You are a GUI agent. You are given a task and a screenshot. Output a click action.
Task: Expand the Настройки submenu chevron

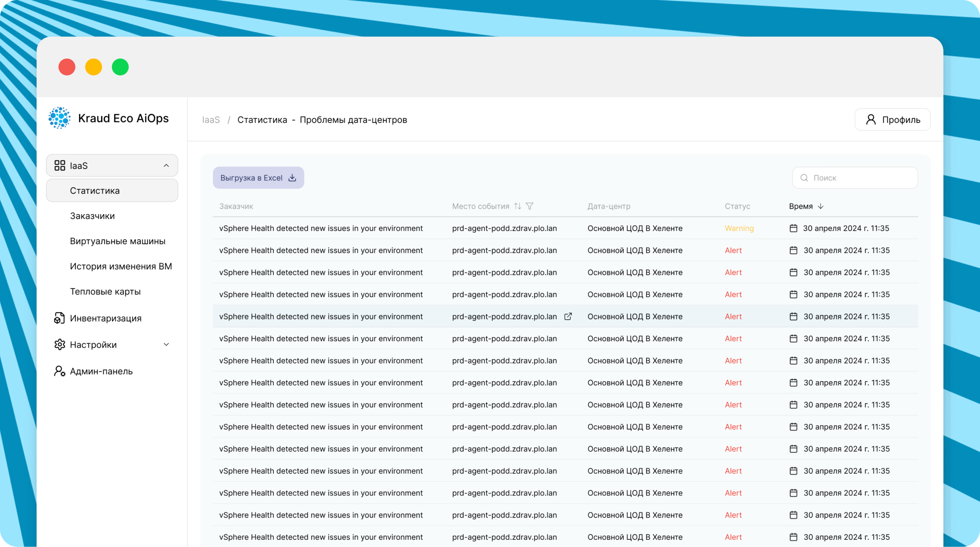(x=166, y=344)
